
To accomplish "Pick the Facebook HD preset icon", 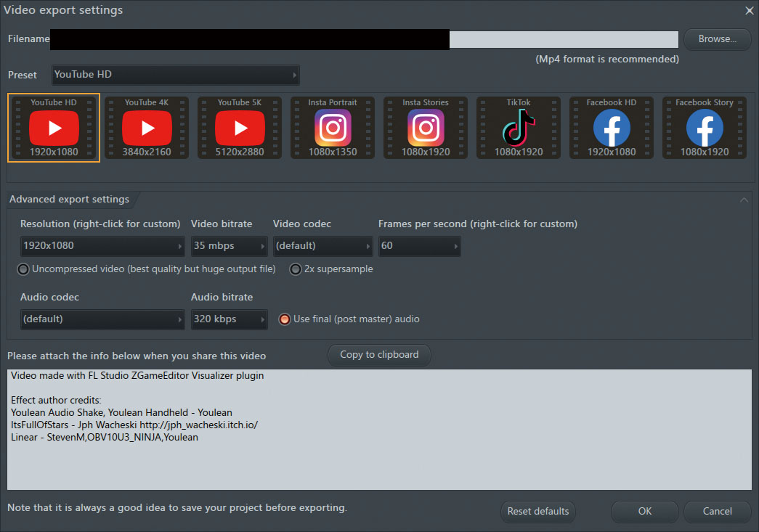I will click(x=612, y=128).
